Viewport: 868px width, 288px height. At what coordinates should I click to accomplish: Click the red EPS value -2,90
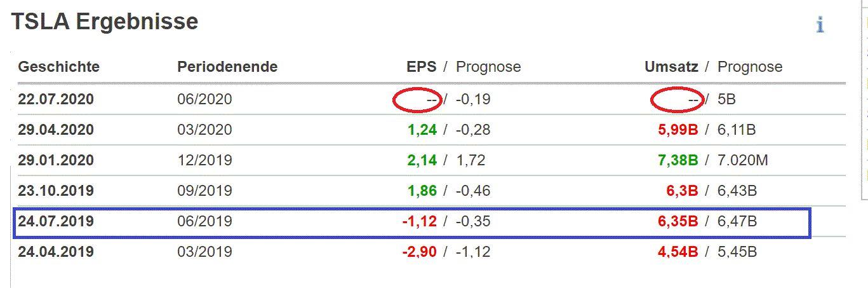pyautogui.click(x=420, y=252)
